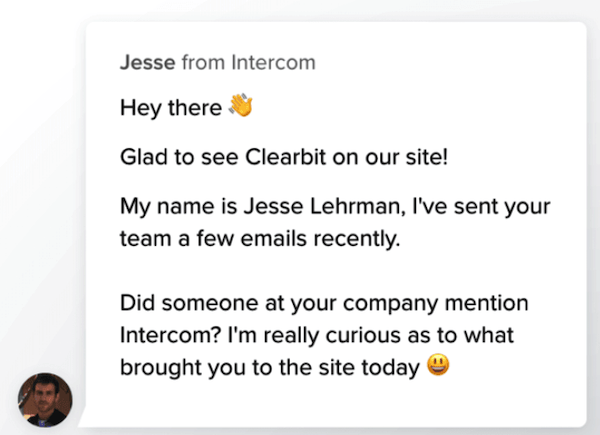Click Jesse's round profile avatar
This screenshot has width=600, height=435.
[x=45, y=400]
